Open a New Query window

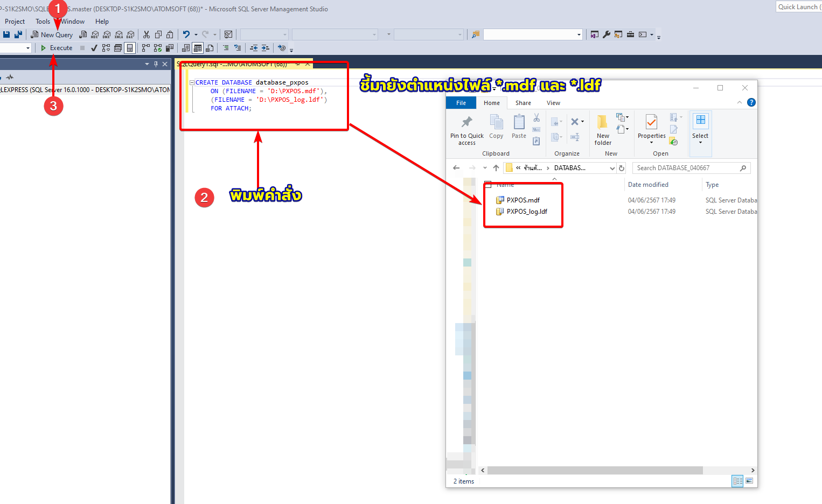52,34
